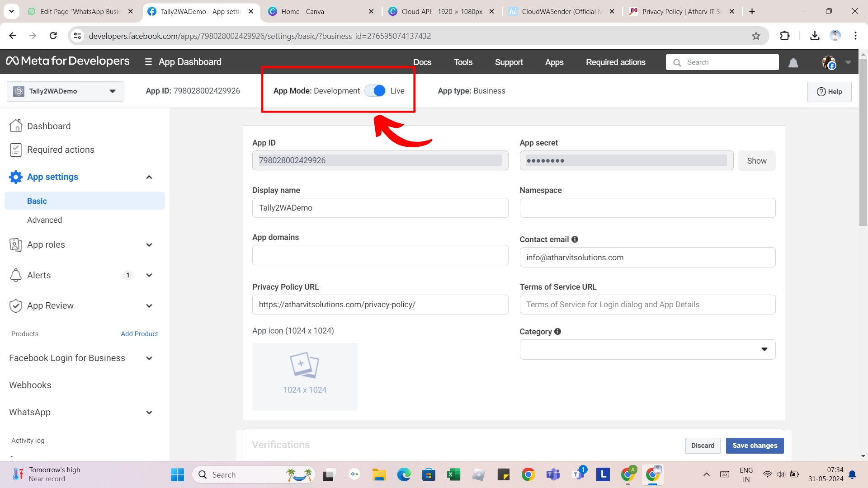Bookmark this page with star icon
Screen dimensions: 868x488
[756, 36]
